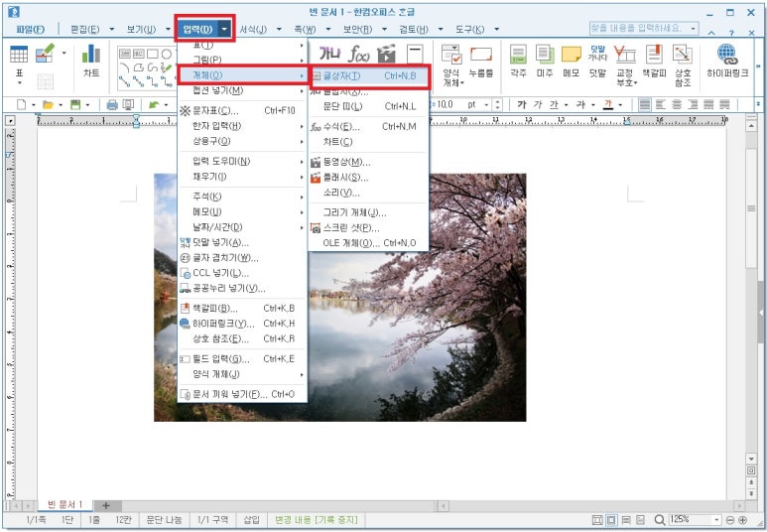Click the 글맵시 (가나) icon in the ribbon
The height and width of the screenshot is (532, 767).
click(x=329, y=54)
